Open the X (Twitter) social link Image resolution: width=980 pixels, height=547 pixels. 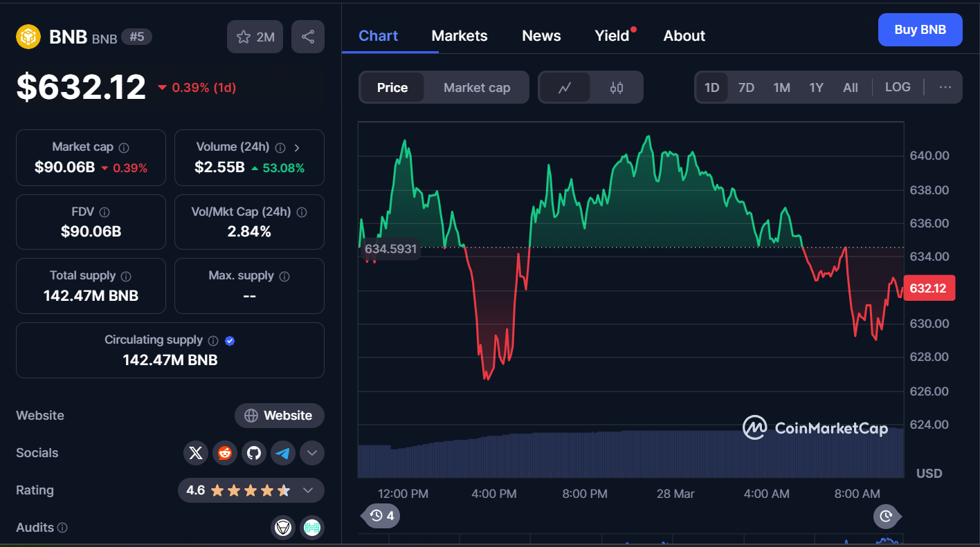coord(196,453)
